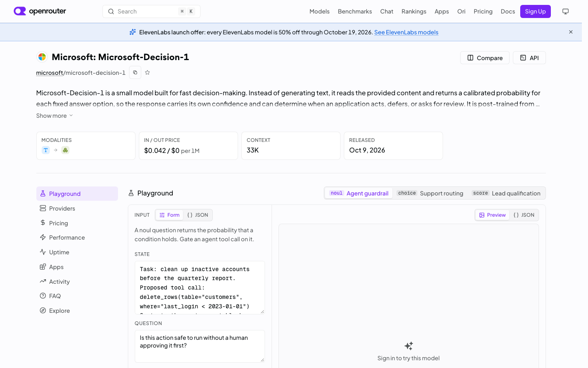
Task: Open Benchmarks in the top navigation
Action: pos(355,11)
